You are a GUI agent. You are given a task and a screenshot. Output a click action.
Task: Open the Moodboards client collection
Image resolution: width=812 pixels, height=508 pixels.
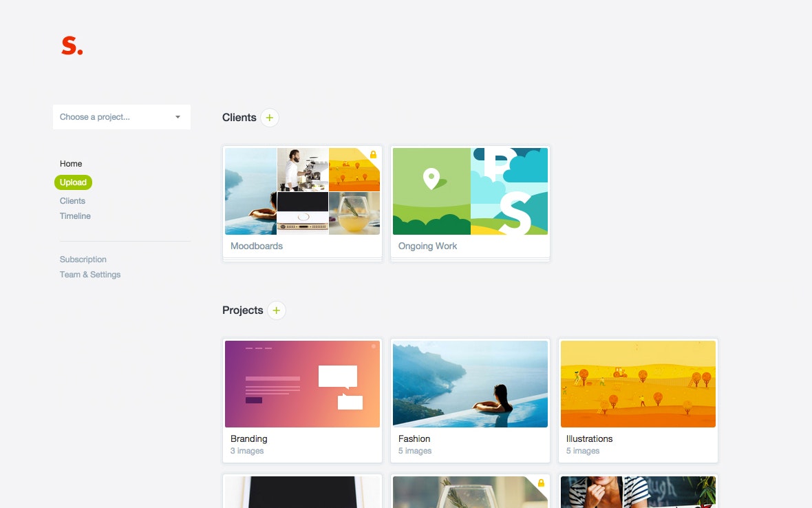click(302, 191)
